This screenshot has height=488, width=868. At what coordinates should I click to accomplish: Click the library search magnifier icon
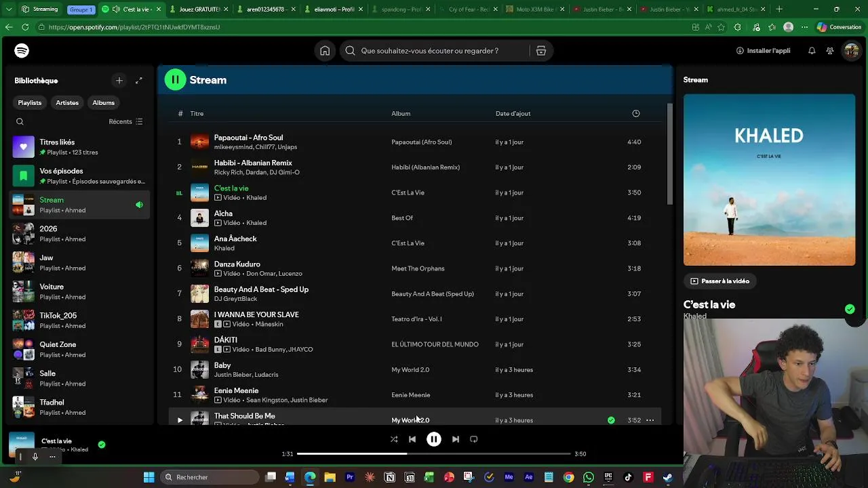tap(20, 122)
